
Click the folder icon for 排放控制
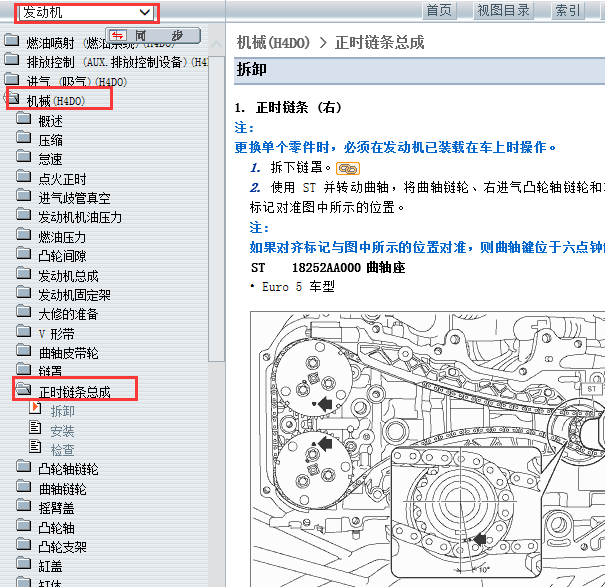pos(12,59)
